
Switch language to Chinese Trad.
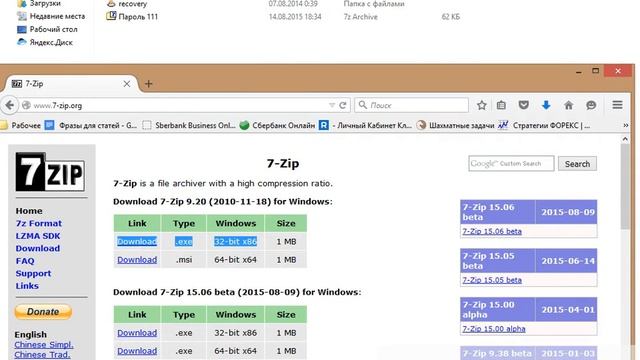click(x=42, y=355)
